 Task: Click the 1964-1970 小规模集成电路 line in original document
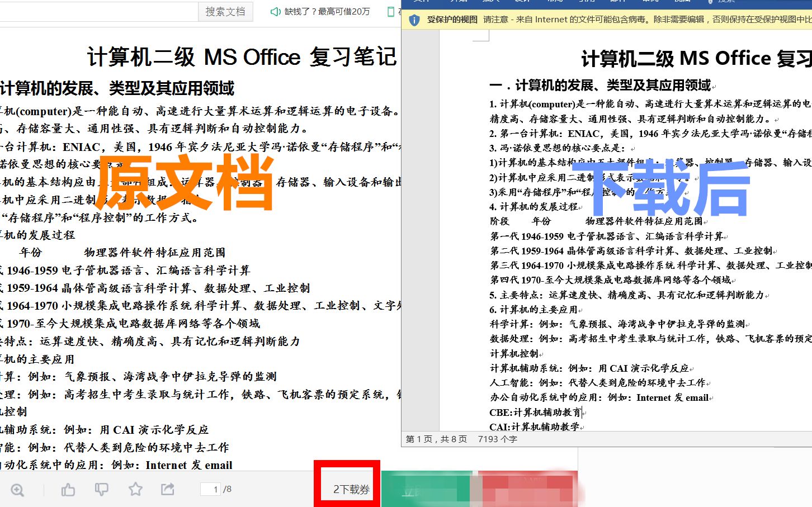201,306
